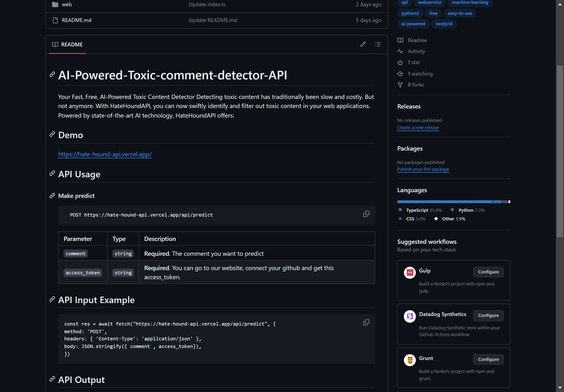
Task: Click Create a new release link
Action: coord(418,127)
